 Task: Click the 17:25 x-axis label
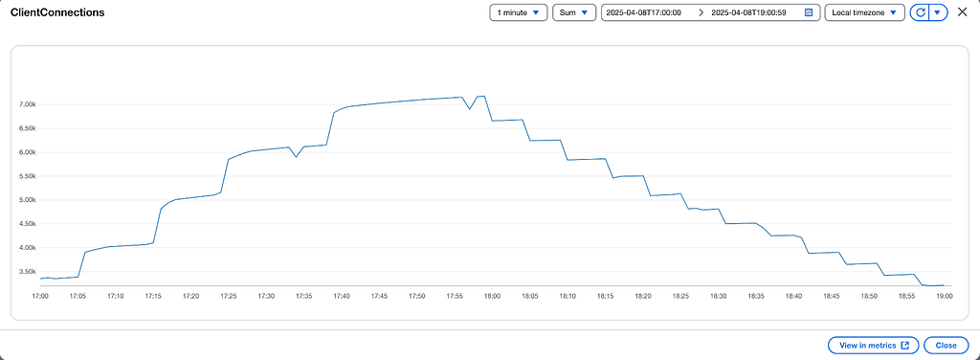pyautogui.click(x=229, y=296)
